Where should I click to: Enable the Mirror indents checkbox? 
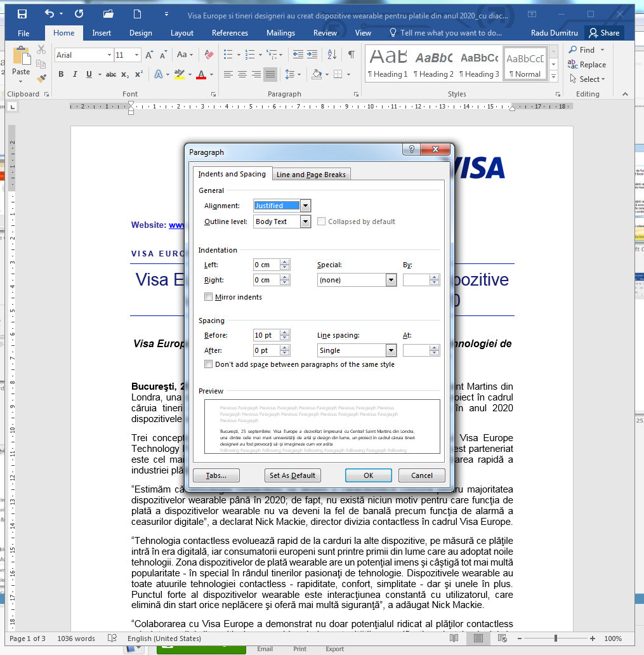point(208,297)
